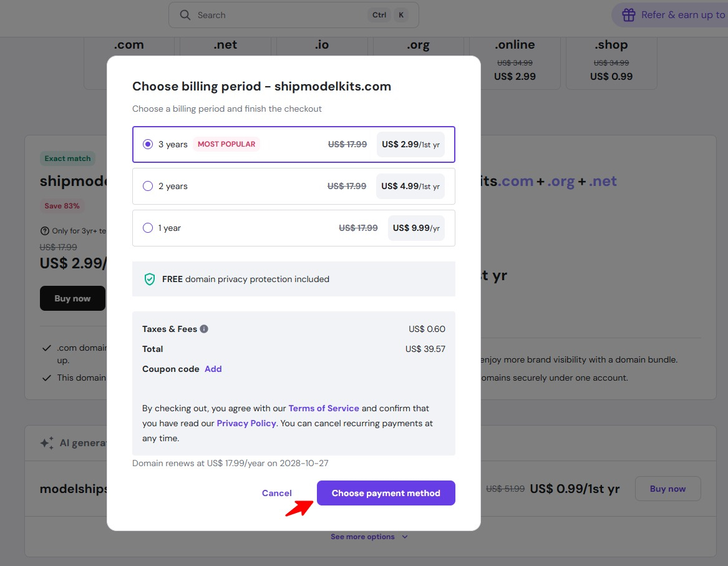The height and width of the screenshot is (566, 728).
Task: Click the question mark icon near Only for 3yr+
Action: point(44,231)
